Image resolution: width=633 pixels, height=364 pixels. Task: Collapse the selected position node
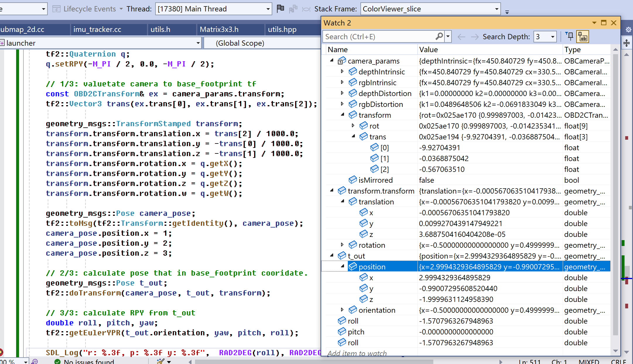[342, 266]
